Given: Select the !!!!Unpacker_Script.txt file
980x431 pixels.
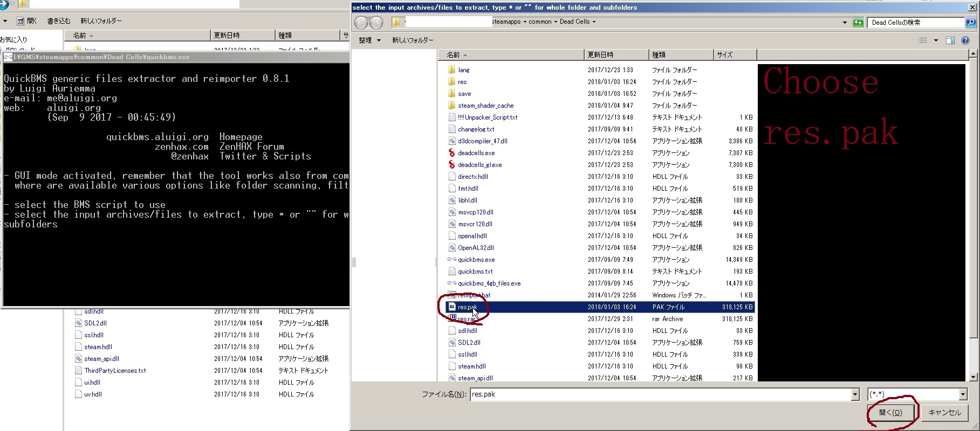Looking at the screenshot, I should pyautogui.click(x=488, y=117).
